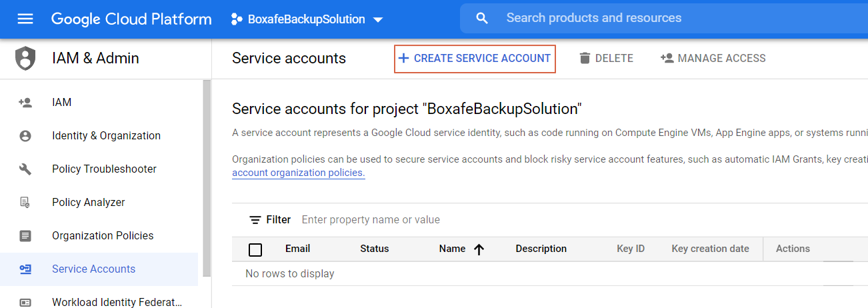This screenshot has width=868, height=308.
Task: Click Manage Access button
Action: 713,59
